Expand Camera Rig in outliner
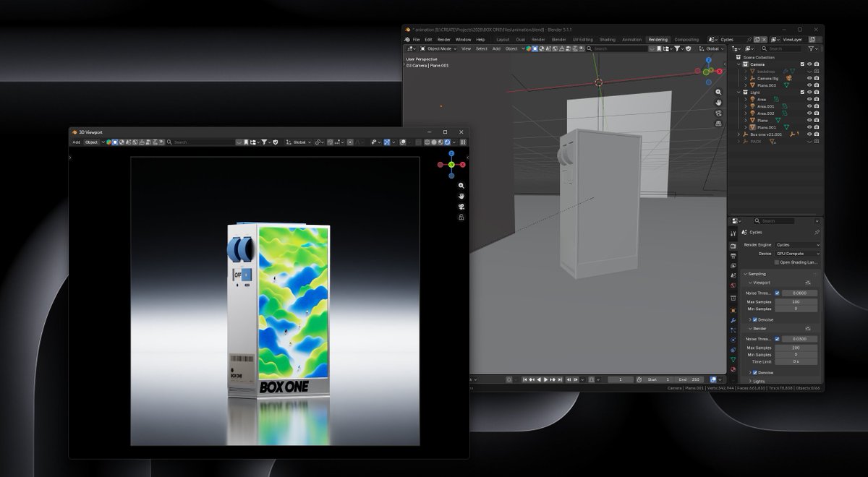The height and width of the screenshot is (477, 868). [x=745, y=78]
